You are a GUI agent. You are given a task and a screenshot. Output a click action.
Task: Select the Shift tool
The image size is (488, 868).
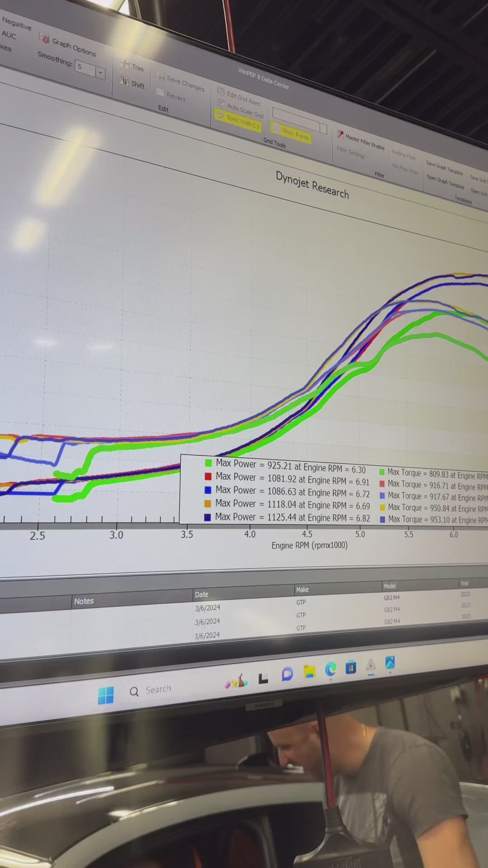click(x=132, y=83)
